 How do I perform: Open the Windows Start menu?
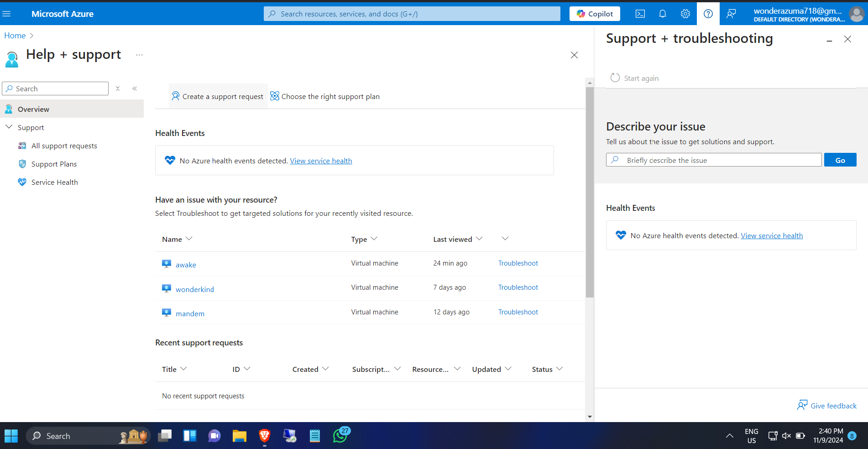11,436
